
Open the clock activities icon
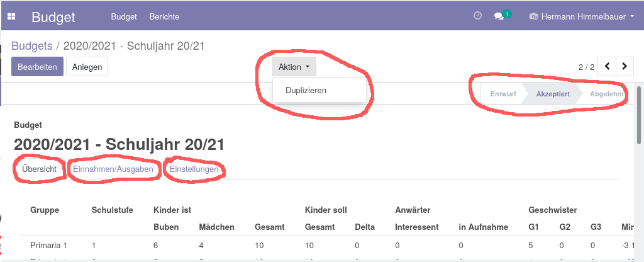(477, 16)
